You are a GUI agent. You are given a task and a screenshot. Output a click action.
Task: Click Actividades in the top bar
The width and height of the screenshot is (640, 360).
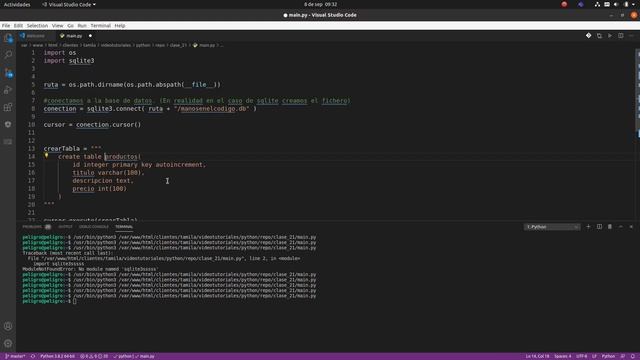click(x=17, y=4)
